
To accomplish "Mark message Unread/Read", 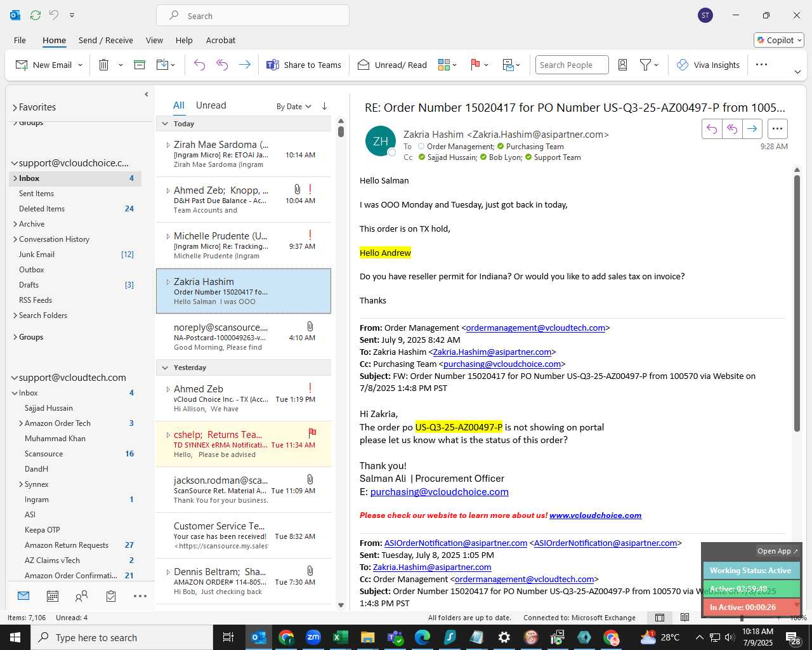I will click(x=392, y=65).
